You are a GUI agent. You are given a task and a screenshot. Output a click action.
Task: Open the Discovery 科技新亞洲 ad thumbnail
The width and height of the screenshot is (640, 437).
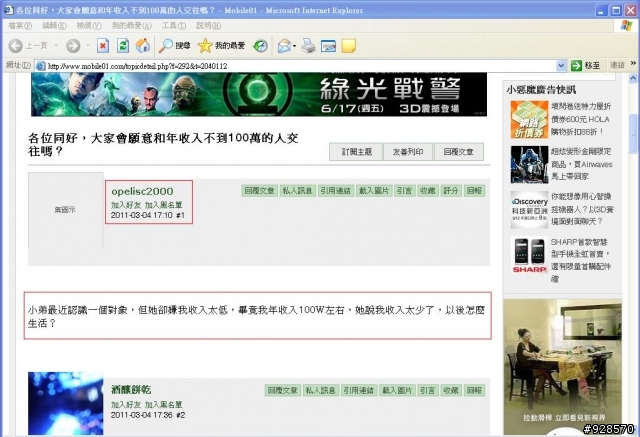coord(529,210)
